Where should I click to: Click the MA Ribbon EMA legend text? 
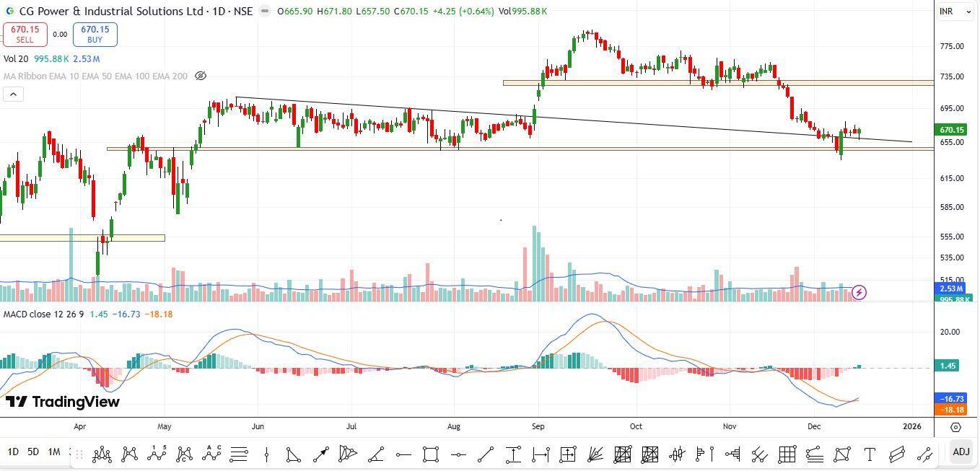coord(95,76)
